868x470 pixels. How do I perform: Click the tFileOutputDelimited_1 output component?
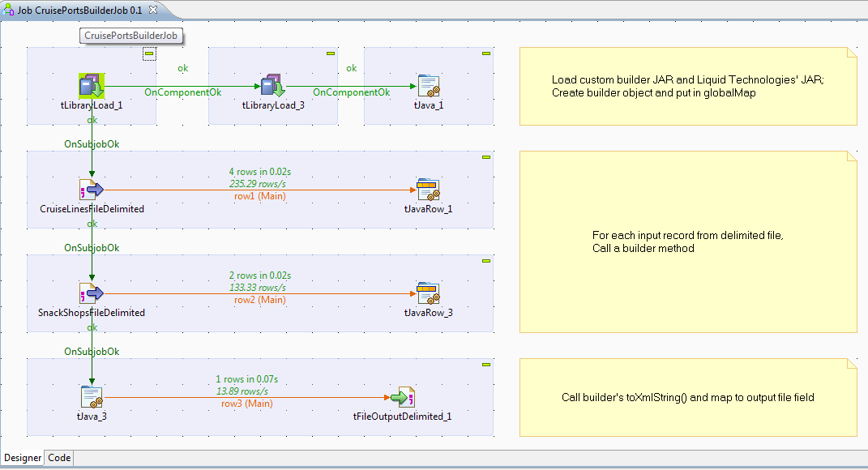403,395
